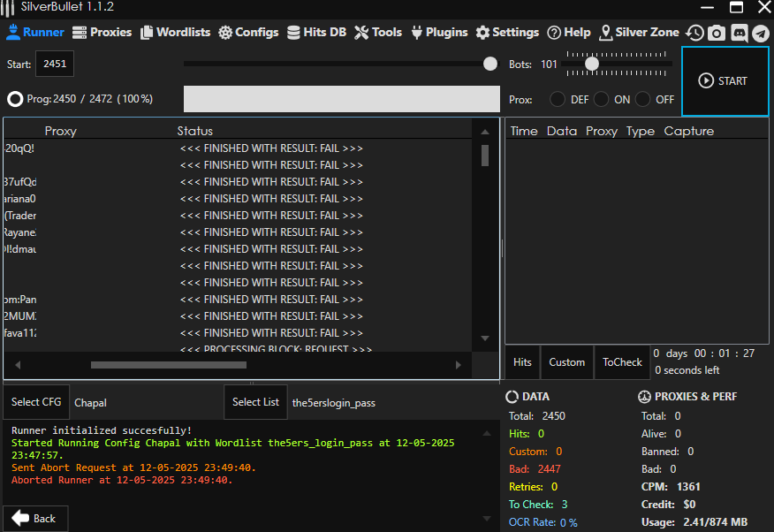774x532 pixels.
Task: Click the DATA refresh icon
Action: (x=512, y=397)
